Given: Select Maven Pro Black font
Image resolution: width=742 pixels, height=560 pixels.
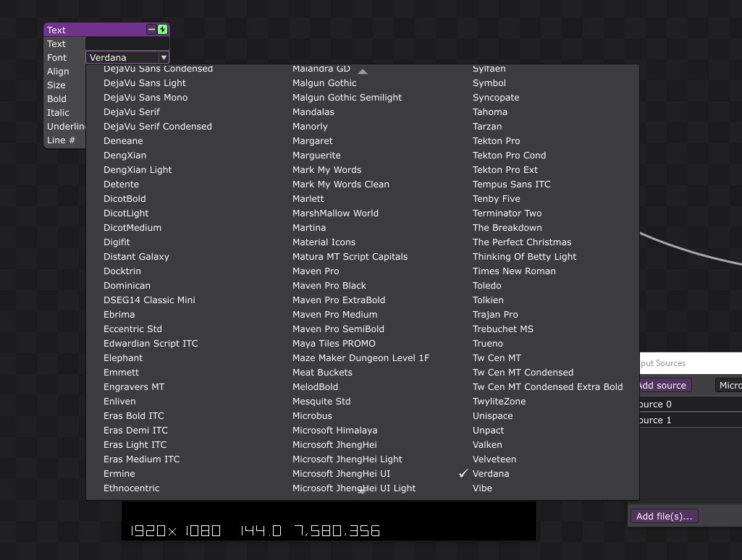Looking at the screenshot, I should [329, 286].
